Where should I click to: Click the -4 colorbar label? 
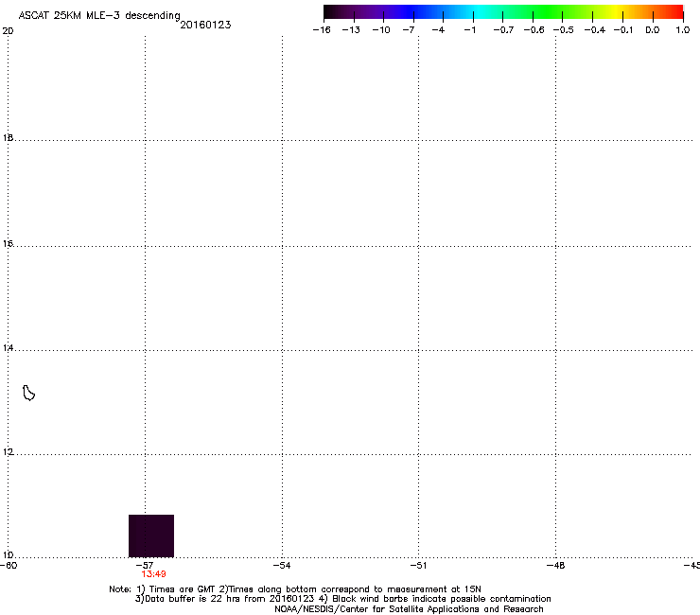[x=438, y=30]
